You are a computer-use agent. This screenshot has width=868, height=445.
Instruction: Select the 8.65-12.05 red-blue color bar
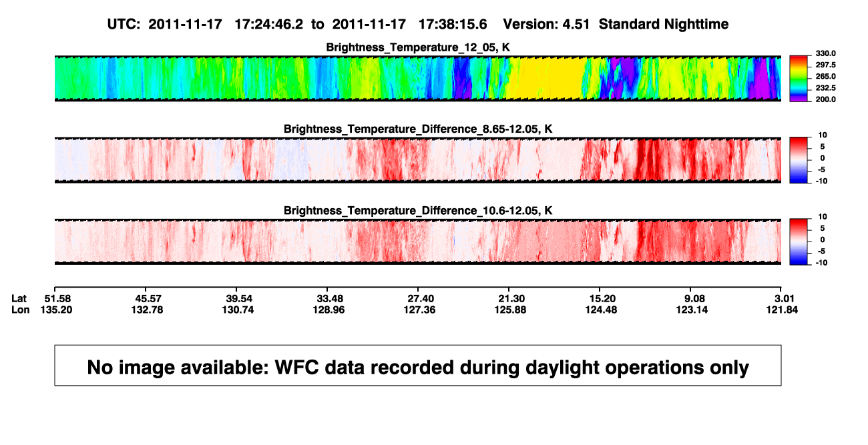[x=800, y=159]
